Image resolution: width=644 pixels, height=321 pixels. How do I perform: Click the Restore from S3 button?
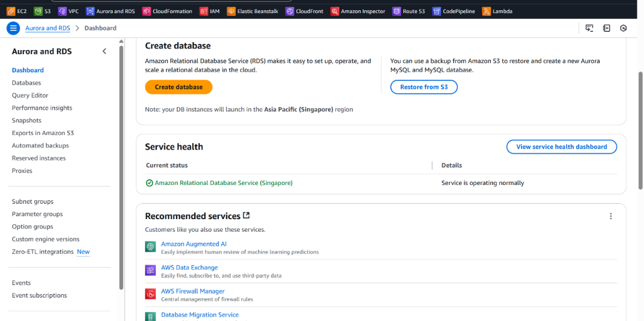tap(423, 87)
